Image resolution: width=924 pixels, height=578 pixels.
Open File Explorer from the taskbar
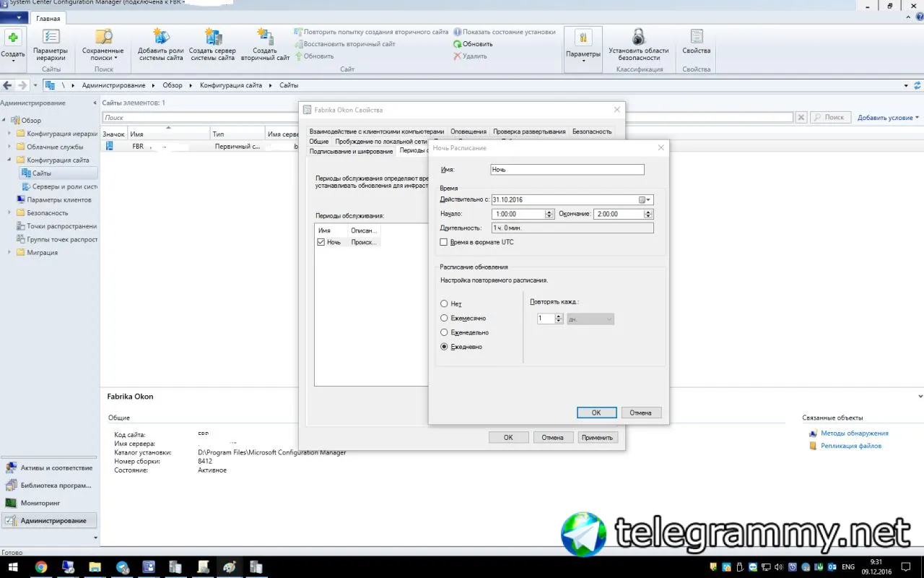pos(95,567)
